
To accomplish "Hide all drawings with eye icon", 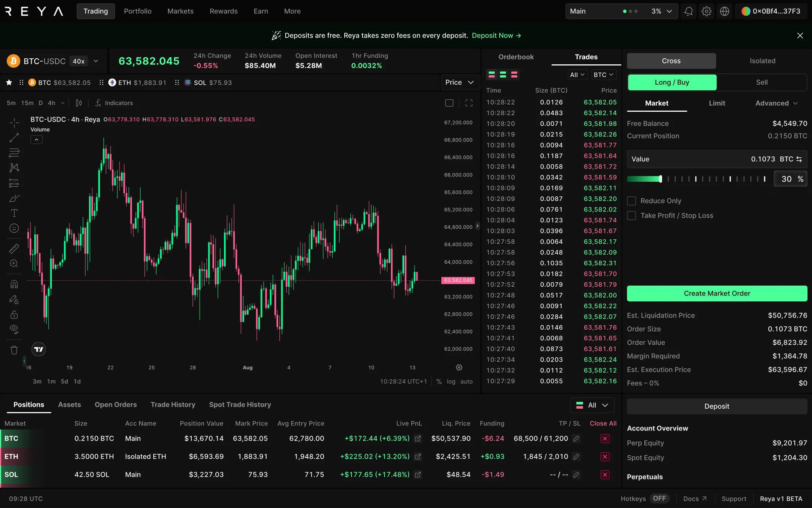I will (14, 330).
